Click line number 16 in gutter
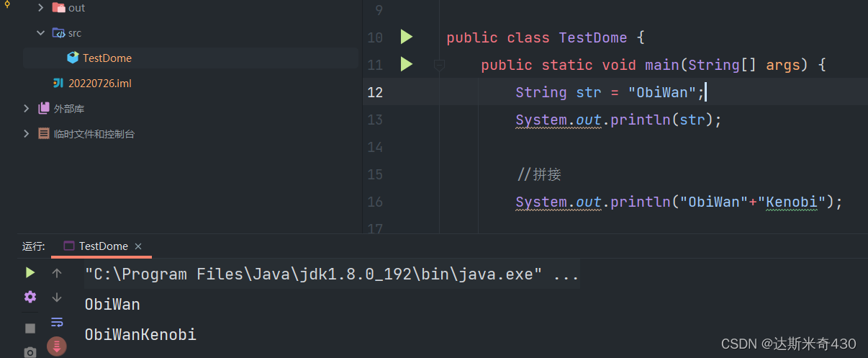 pos(375,202)
